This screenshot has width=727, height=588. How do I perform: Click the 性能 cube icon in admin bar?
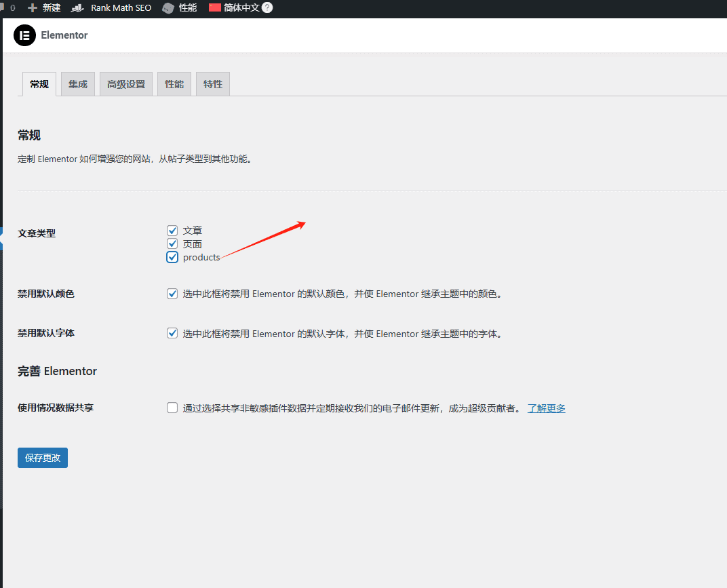168,8
